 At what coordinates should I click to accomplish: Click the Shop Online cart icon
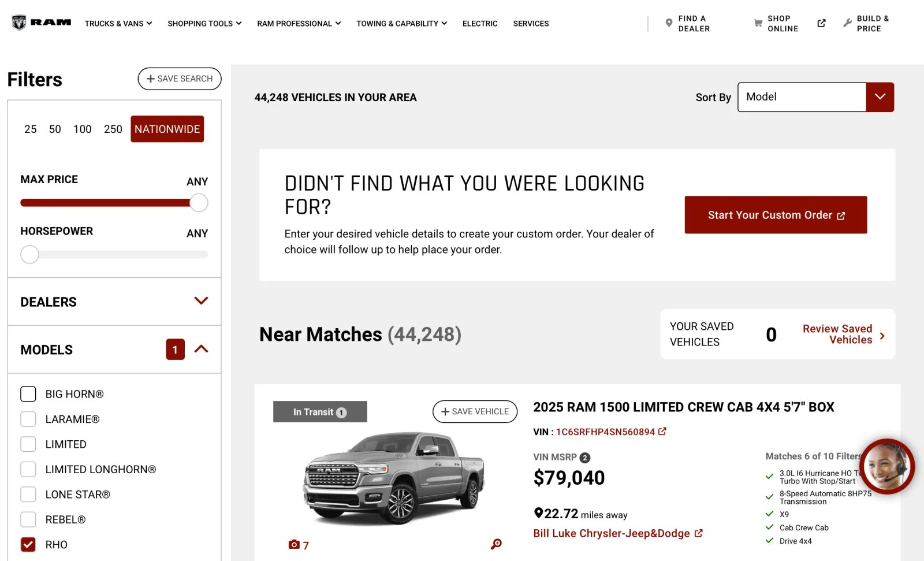tap(758, 23)
